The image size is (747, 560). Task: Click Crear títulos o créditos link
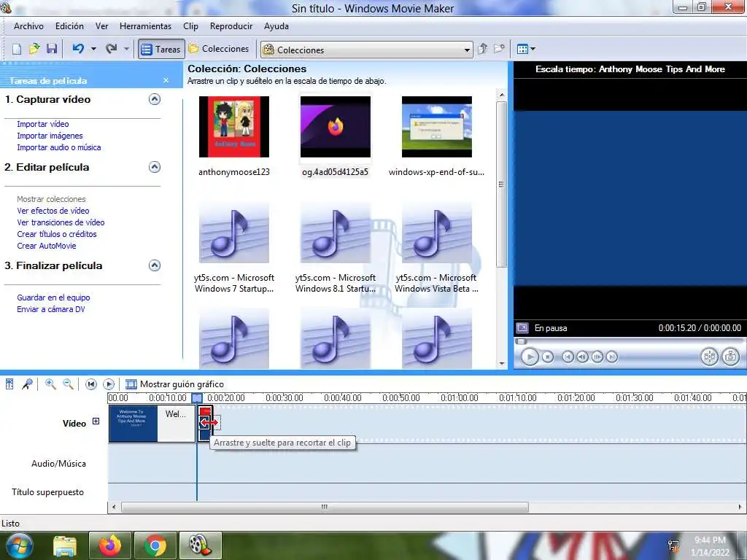(x=57, y=234)
